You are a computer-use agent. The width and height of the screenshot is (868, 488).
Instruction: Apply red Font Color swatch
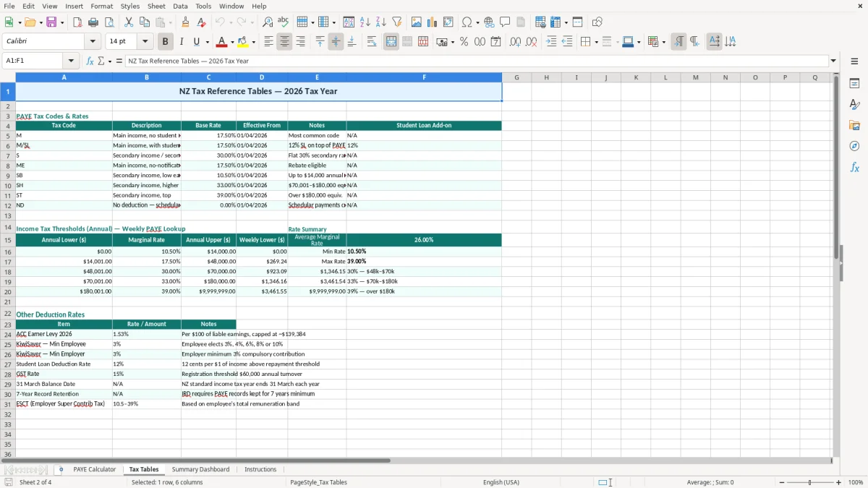[222, 42]
